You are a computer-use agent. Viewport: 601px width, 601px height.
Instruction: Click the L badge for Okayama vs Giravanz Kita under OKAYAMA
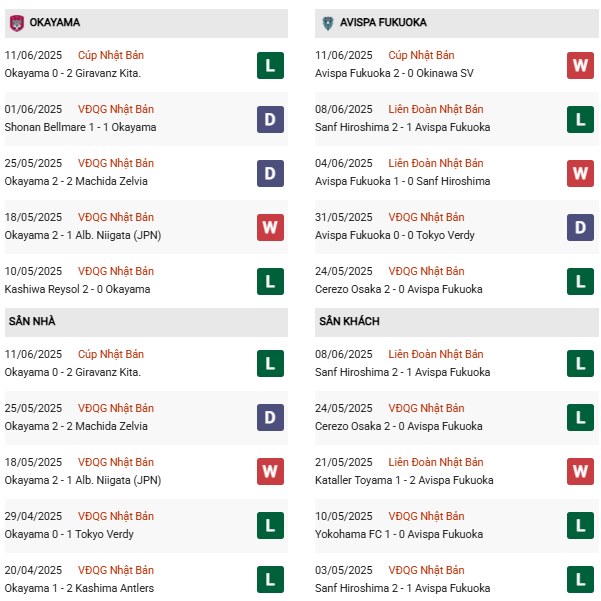click(270, 65)
